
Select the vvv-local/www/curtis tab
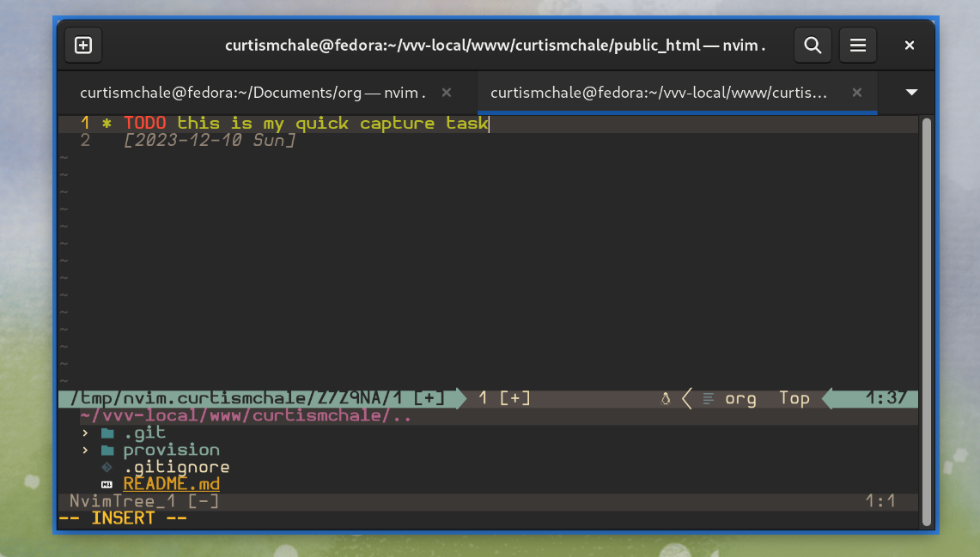coord(659,93)
